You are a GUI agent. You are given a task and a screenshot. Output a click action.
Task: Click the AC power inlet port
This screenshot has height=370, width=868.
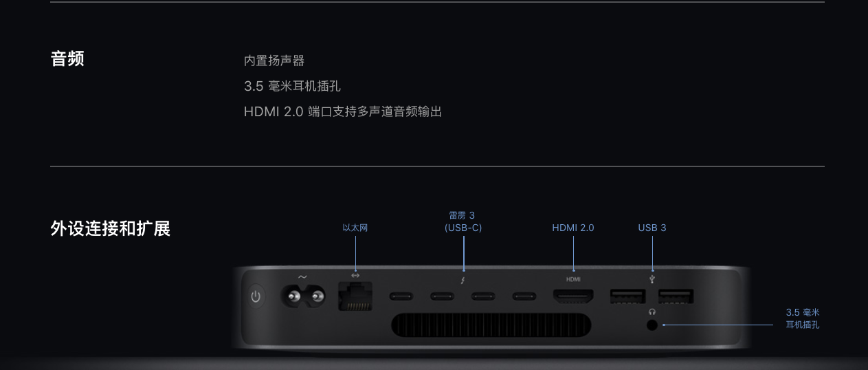tap(302, 297)
